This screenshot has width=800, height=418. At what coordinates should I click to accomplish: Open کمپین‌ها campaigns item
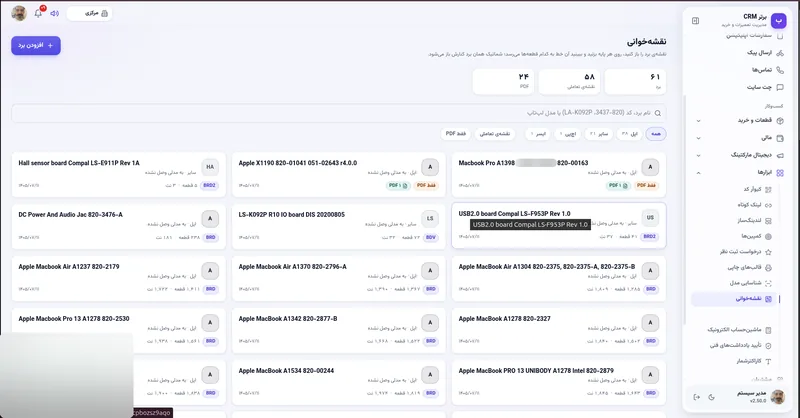point(756,236)
